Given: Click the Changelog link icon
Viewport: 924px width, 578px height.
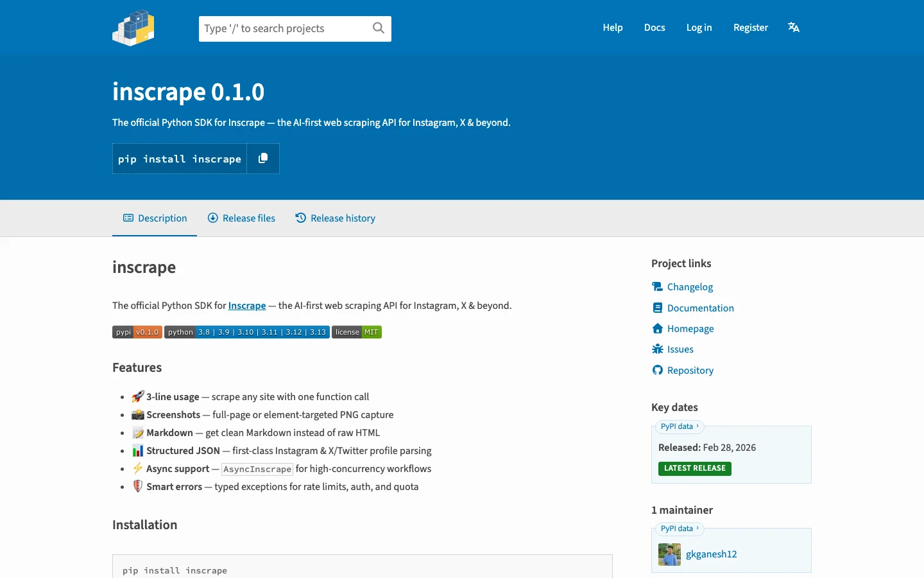Looking at the screenshot, I should pos(657,287).
